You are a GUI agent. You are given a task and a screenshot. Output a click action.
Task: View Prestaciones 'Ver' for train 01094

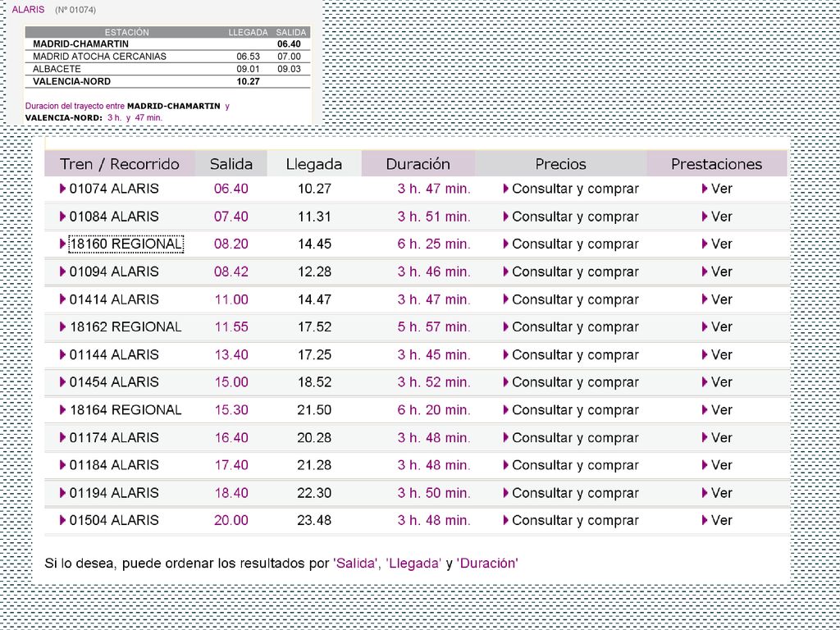[721, 272]
